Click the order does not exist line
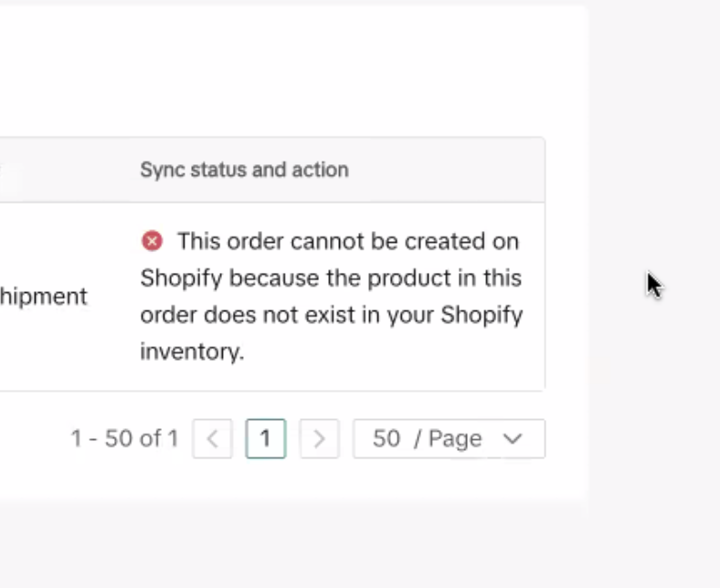720x588 pixels. (331, 315)
